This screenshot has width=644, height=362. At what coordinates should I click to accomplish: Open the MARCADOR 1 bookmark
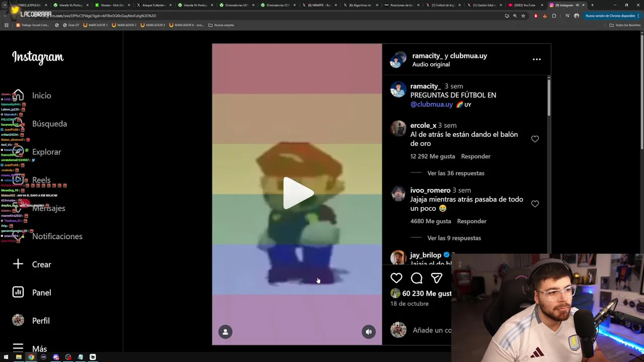click(x=96, y=25)
